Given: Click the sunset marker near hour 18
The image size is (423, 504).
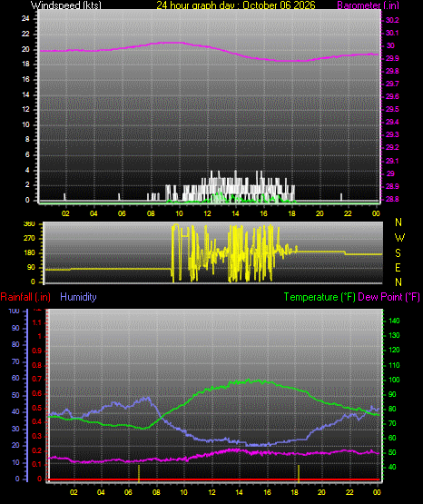Looking at the screenshot, I should (299, 473).
